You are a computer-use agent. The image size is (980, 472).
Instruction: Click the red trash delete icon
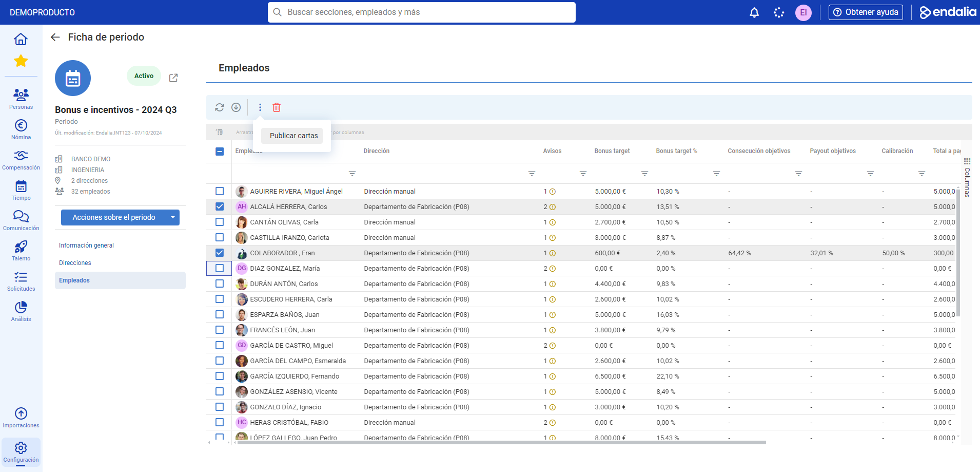coord(277,107)
